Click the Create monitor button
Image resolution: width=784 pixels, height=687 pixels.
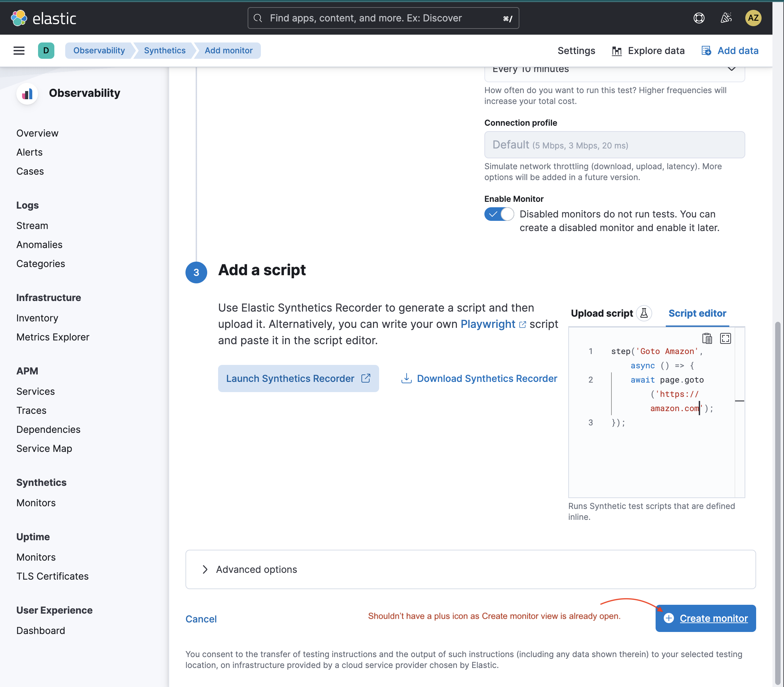pos(705,618)
